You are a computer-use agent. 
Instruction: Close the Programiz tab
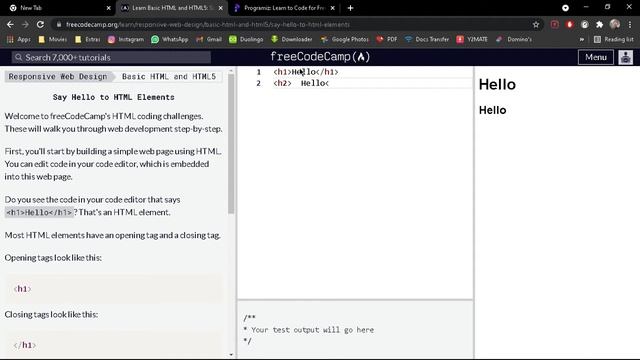click(333, 8)
